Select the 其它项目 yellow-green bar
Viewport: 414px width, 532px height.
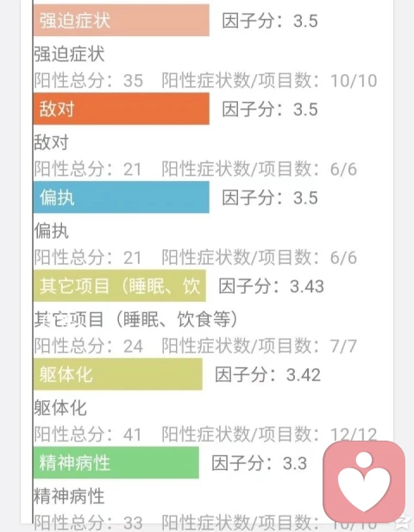pos(120,285)
